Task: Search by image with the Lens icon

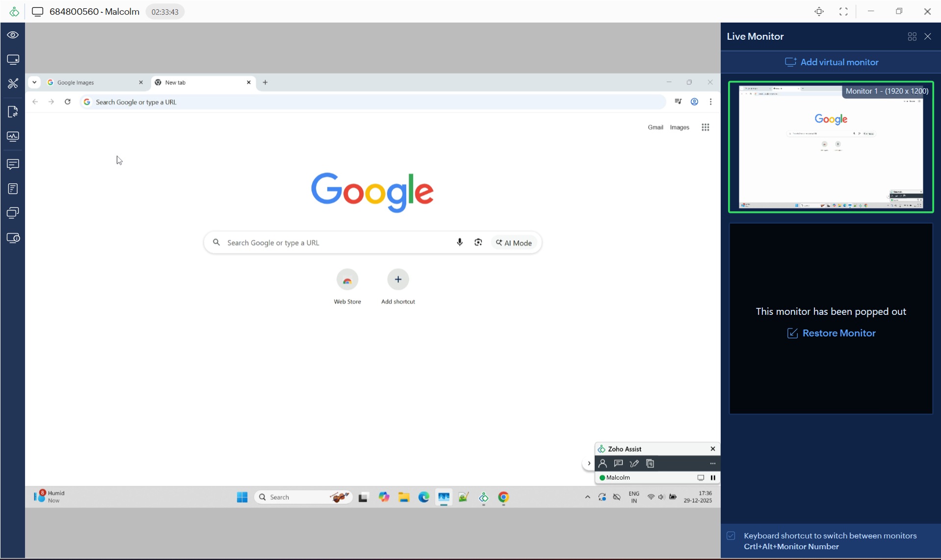Action: click(478, 242)
